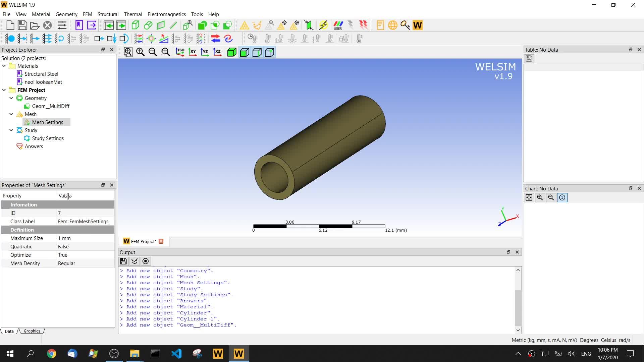
Task: Switch to the Graphics tab
Action: click(32, 331)
